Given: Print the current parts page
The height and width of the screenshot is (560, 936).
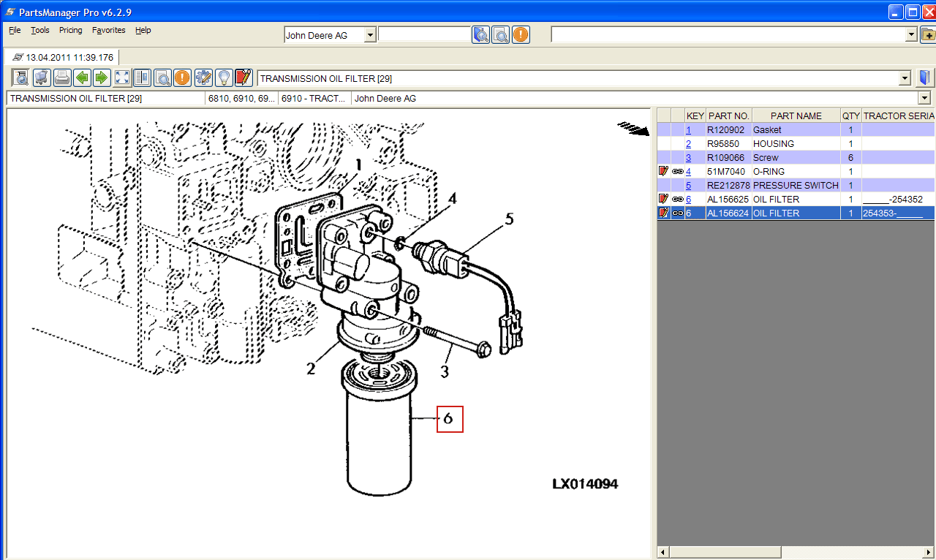Looking at the screenshot, I should 62,78.
